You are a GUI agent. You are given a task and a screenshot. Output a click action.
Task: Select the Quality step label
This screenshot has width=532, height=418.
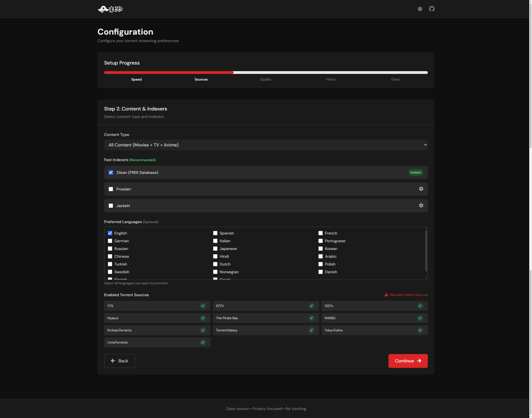(x=266, y=79)
